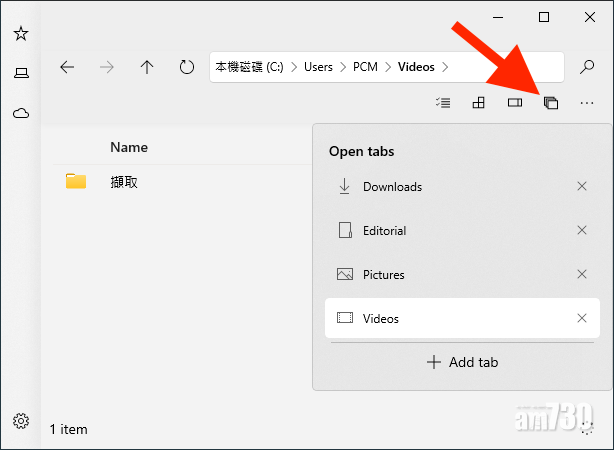Open the Favorites star in sidebar
This screenshot has width=614, height=450.
click(20, 34)
